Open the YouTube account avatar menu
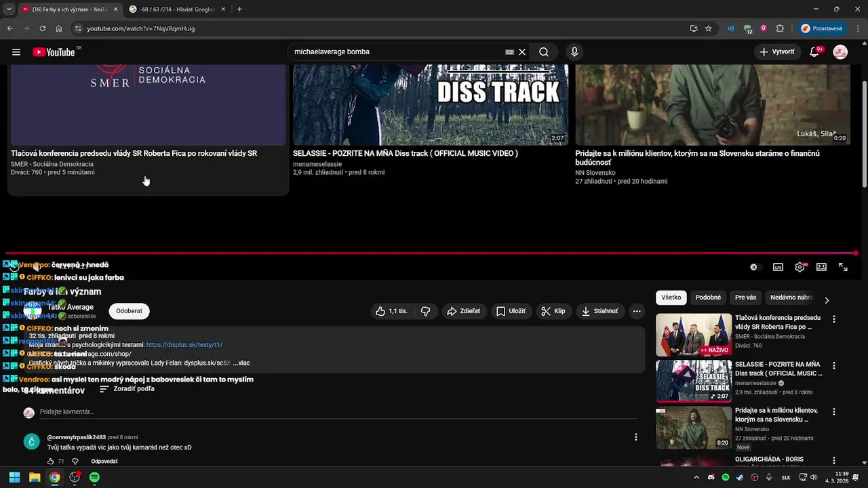 (x=840, y=52)
